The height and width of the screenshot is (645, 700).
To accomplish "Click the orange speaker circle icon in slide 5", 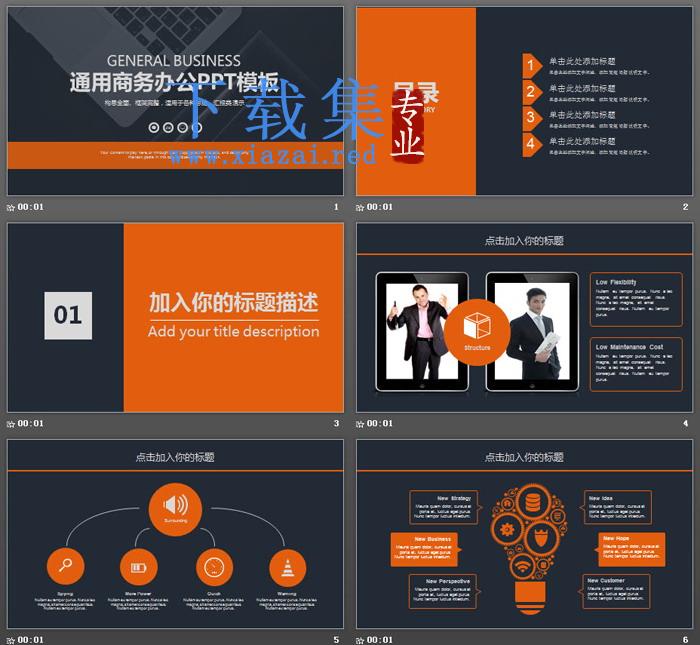I will (x=175, y=509).
